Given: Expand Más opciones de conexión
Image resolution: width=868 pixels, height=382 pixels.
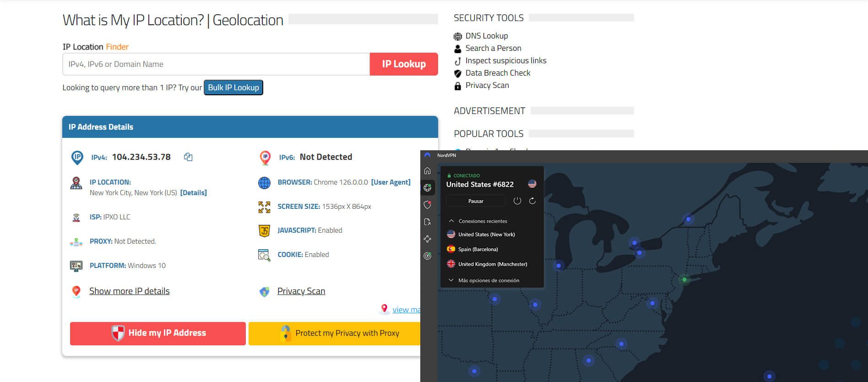Looking at the screenshot, I should pyautogui.click(x=484, y=280).
